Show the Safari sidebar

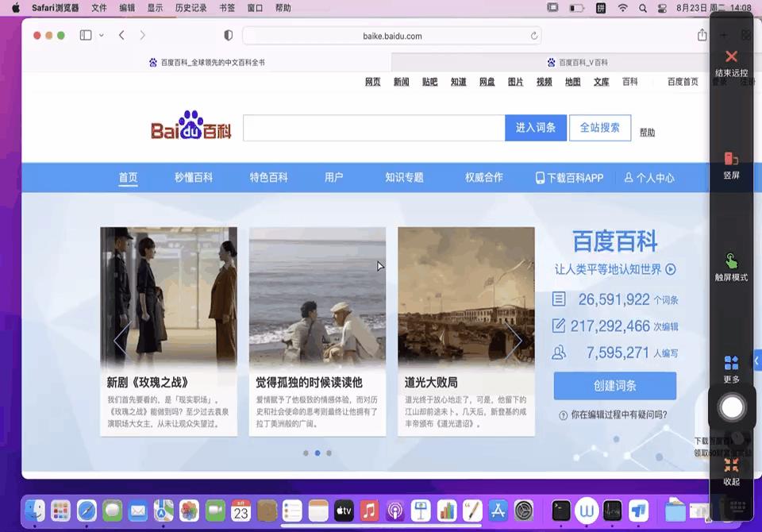pyautogui.click(x=84, y=35)
